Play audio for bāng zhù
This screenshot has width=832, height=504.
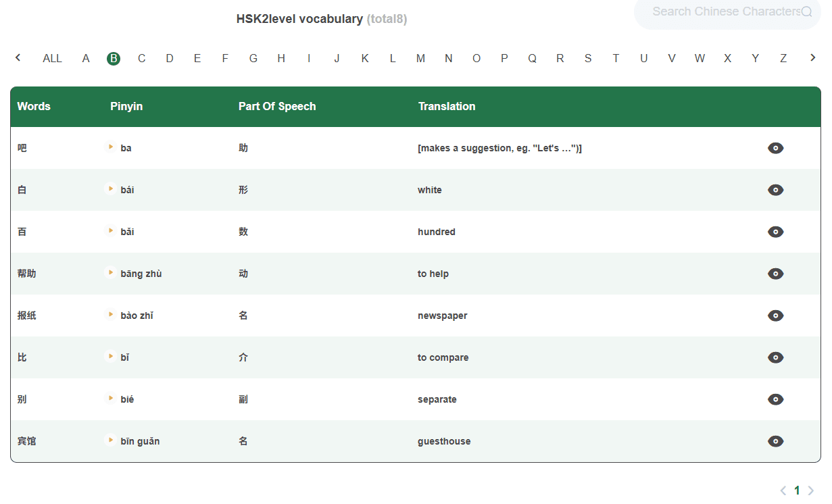(110, 273)
